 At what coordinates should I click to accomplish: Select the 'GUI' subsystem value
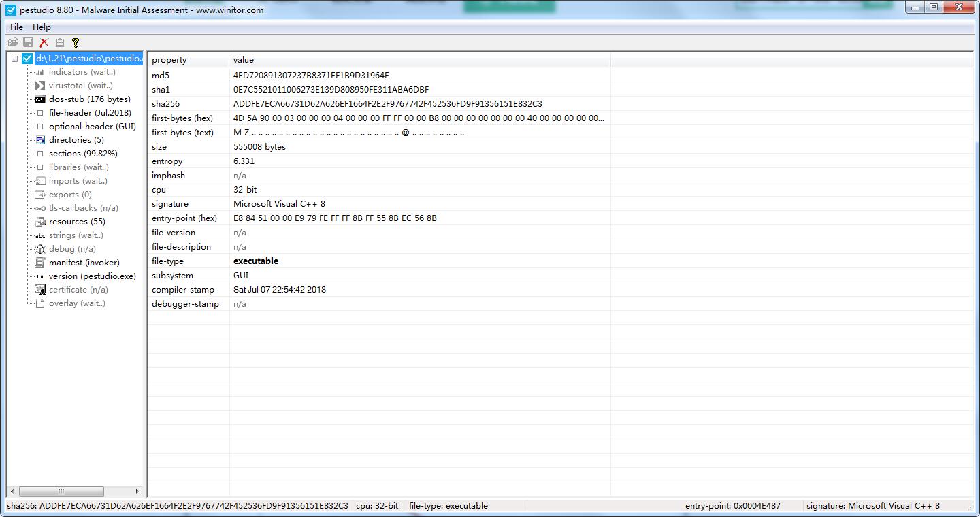point(241,276)
